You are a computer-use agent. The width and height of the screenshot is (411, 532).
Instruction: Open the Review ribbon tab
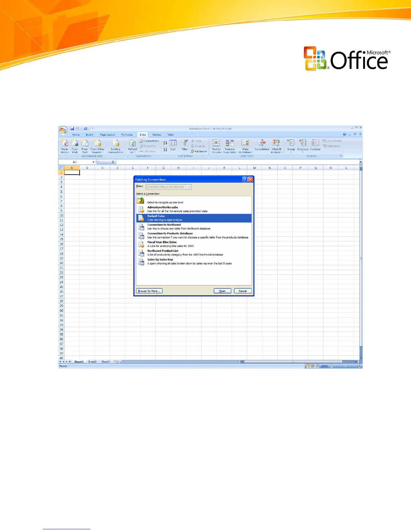pyautogui.click(x=157, y=135)
